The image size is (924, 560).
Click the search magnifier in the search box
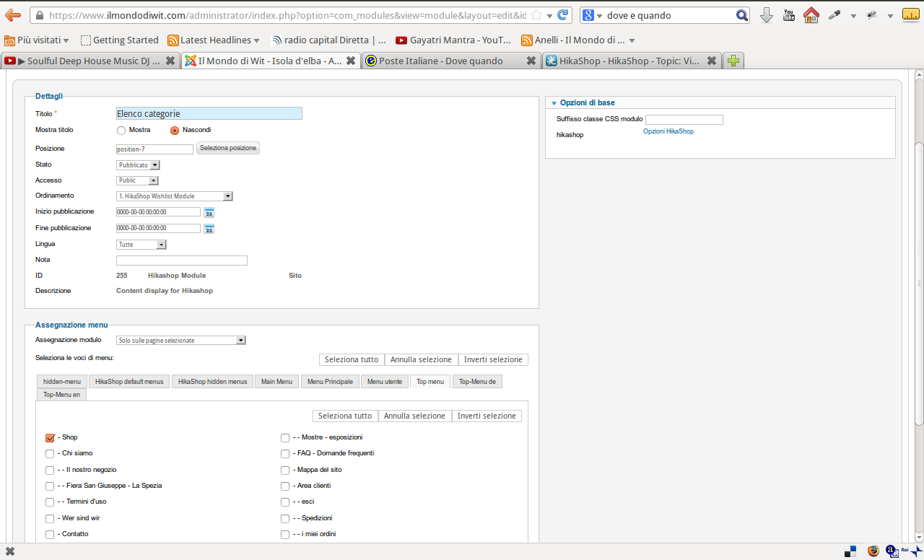[742, 15]
